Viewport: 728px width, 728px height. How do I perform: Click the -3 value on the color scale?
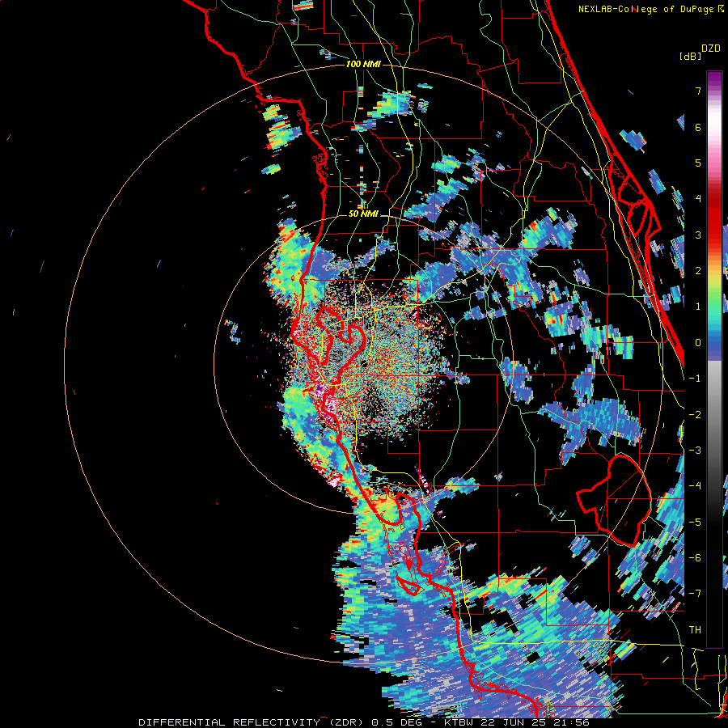695,451
